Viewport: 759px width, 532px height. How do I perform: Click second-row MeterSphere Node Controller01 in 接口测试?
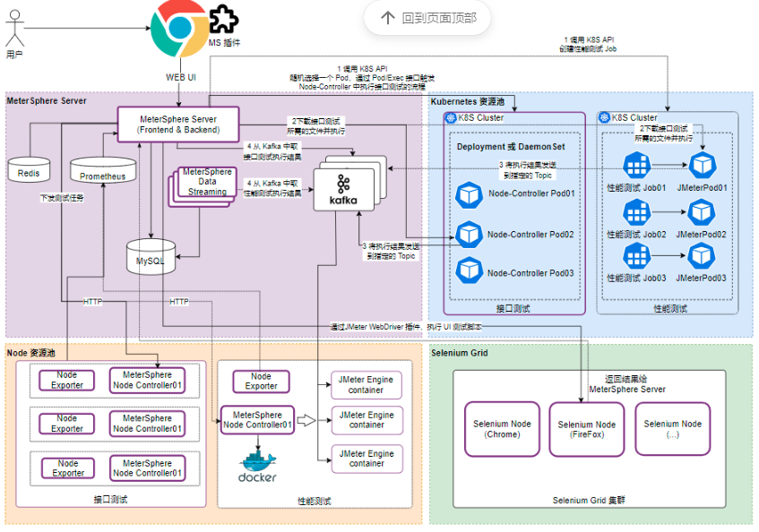click(x=147, y=424)
